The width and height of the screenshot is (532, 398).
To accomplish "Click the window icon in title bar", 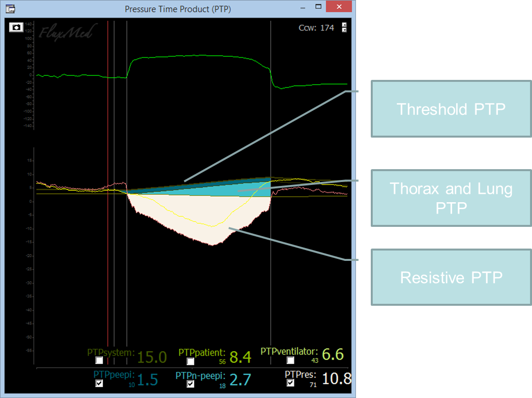I will [10, 9].
